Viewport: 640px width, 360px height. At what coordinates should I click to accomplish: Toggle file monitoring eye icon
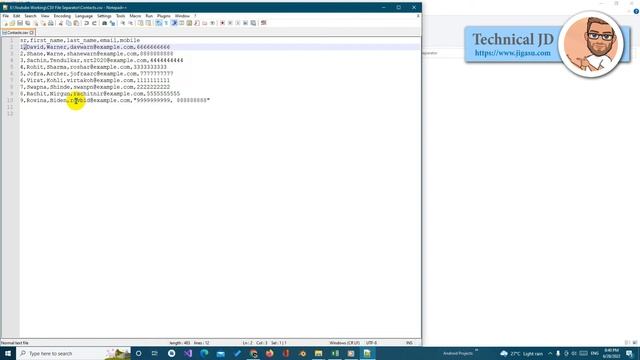213,23
